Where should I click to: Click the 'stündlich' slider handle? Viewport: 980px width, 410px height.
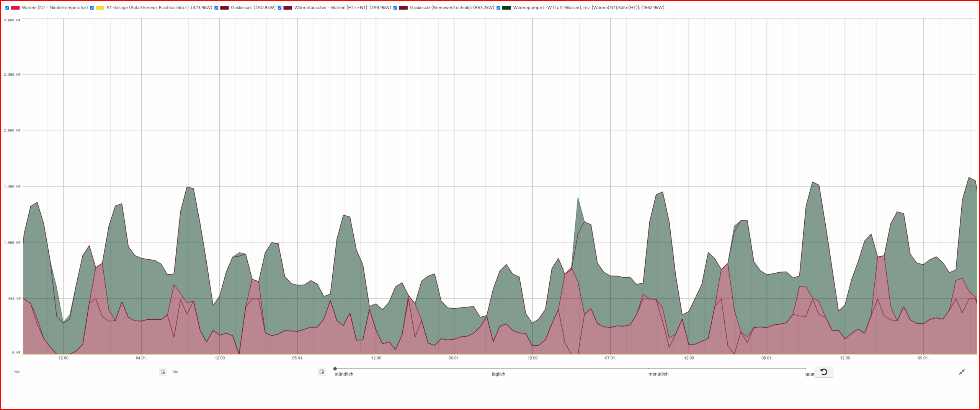[335, 369]
